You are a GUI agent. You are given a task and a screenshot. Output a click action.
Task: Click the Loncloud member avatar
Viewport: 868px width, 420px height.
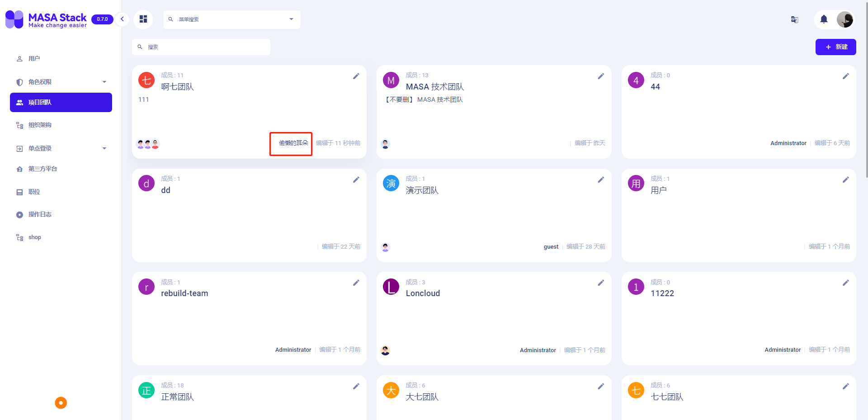[385, 350]
